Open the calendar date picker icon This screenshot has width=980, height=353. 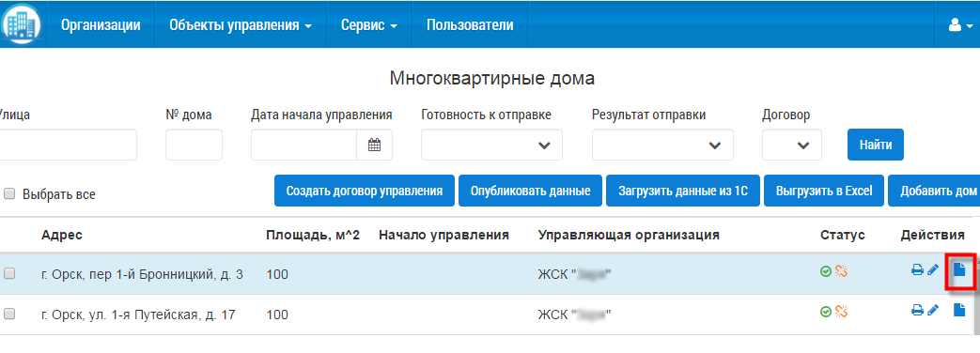coord(374,145)
